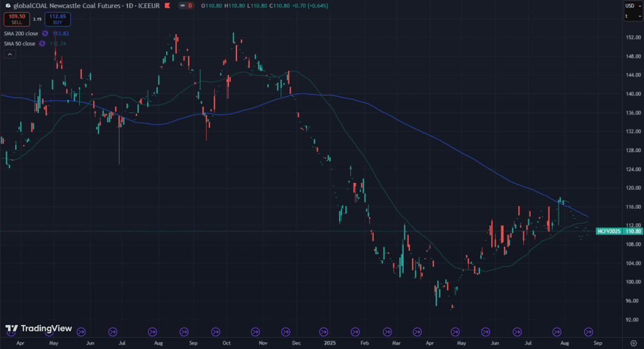The image size is (644, 349).
Task: Click the purple icon next to SMA 50
Action: 42,43
